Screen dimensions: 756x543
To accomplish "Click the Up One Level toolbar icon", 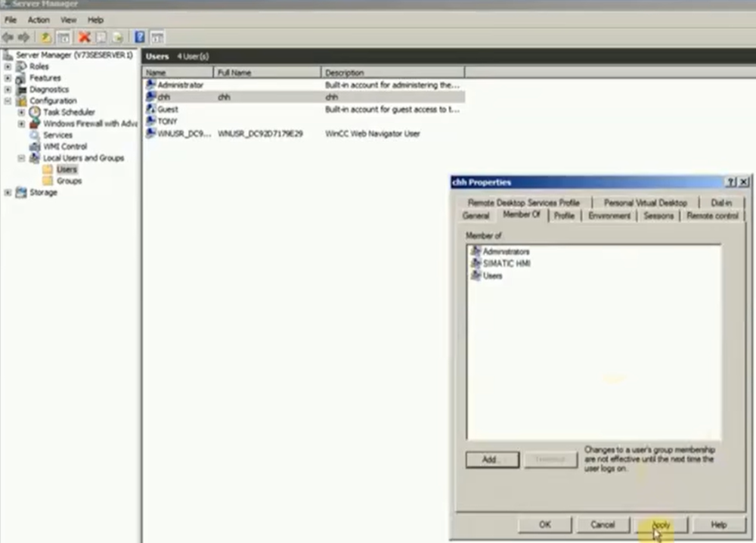I will pos(46,37).
